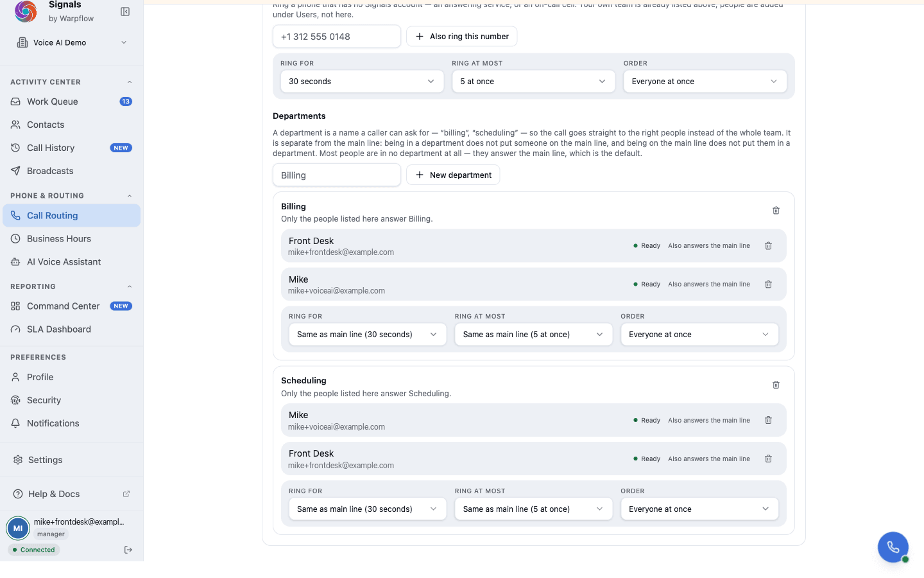Click the Work Queue inbox icon
The image size is (924, 578).
point(15,101)
